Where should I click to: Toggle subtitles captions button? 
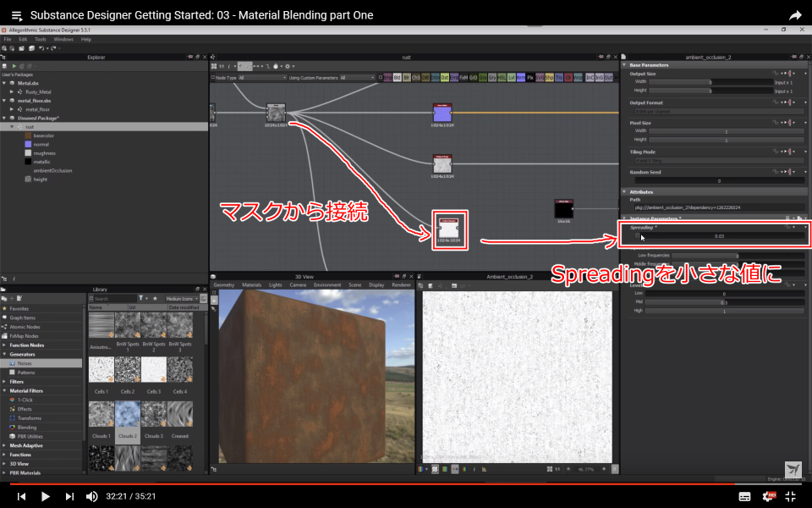(x=744, y=497)
